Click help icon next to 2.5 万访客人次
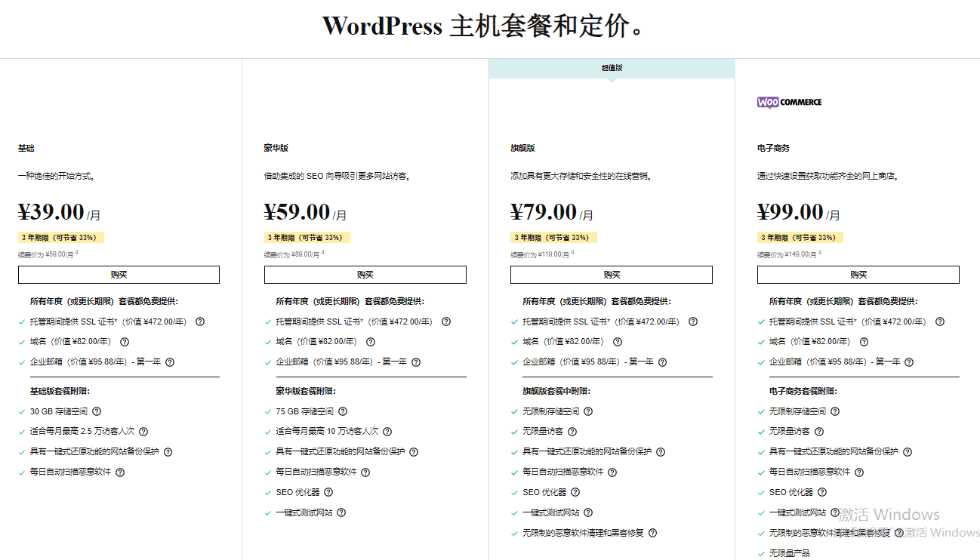The image size is (980, 560). 143,432
